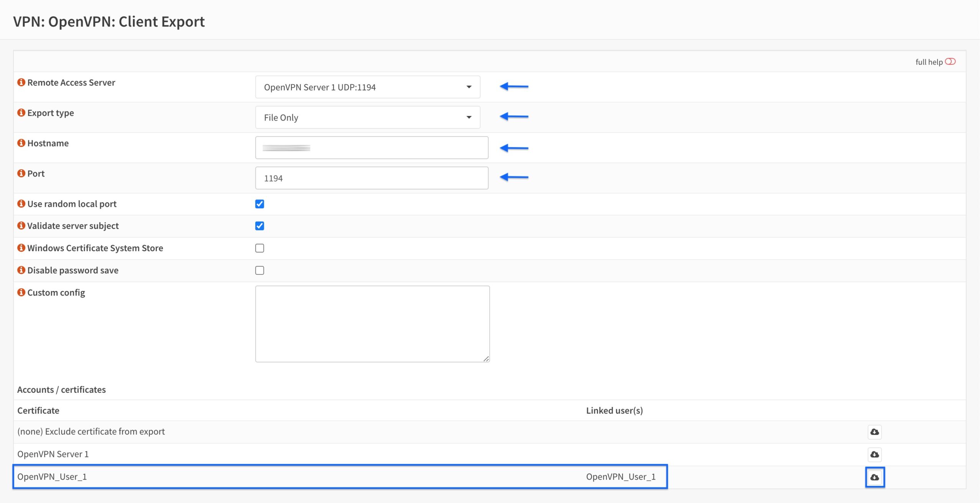980x503 pixels.
Task: Click the info icon beside Windows Certificate System Store
Action: [21, 247]
